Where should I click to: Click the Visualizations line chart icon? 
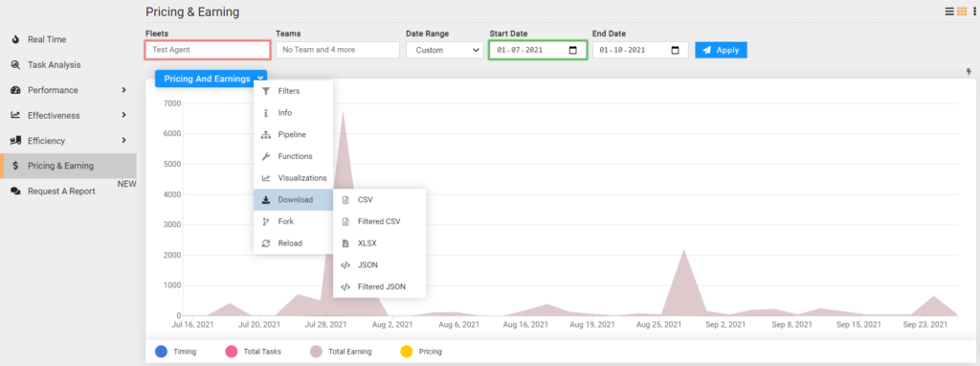(266, 178)
